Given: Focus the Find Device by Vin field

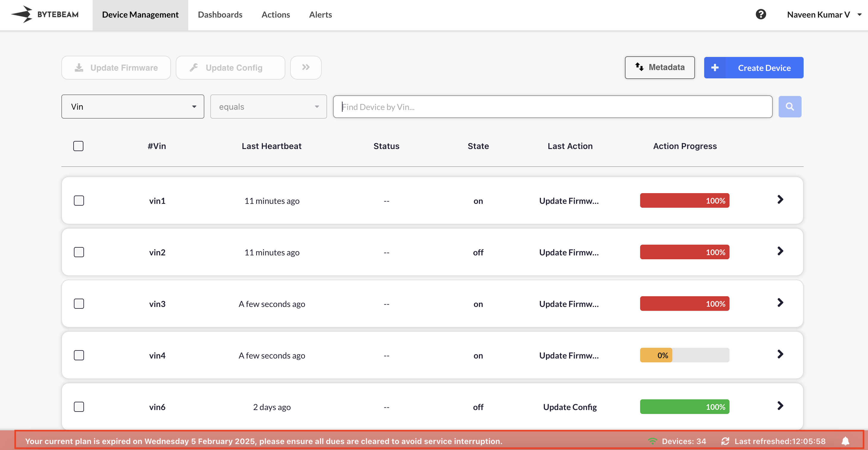Looking at the screenshot, I should tap(552, 106).
